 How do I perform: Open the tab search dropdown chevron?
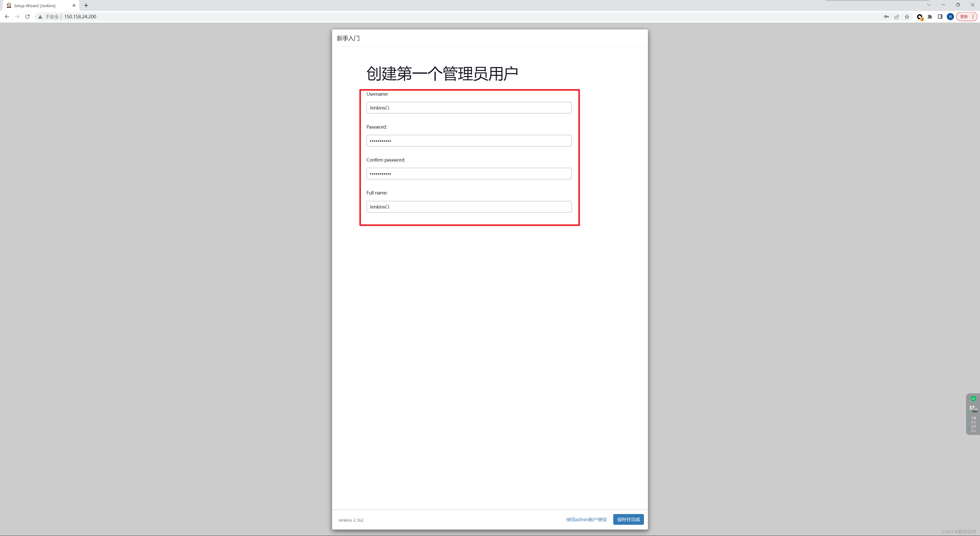pos(929,5)
